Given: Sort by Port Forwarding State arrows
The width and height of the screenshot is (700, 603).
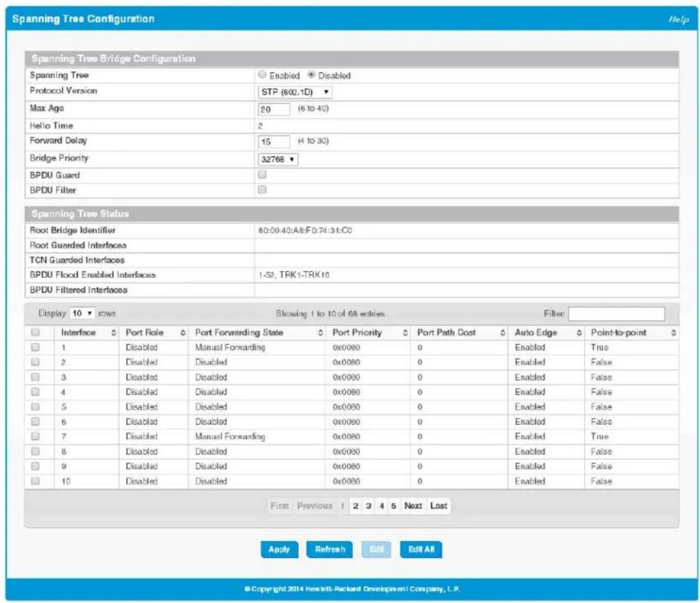Looking at the screenshot, I should 320,333.
